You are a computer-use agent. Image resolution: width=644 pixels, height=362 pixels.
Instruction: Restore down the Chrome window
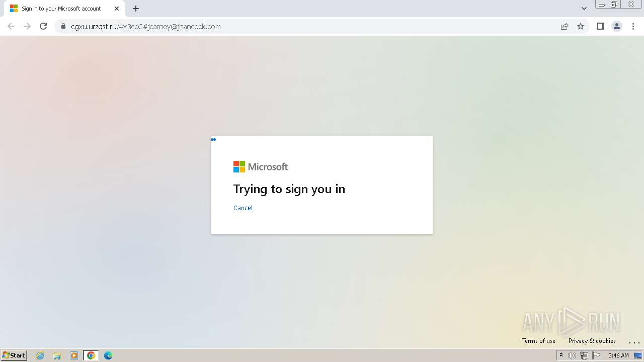pos(614,5)
